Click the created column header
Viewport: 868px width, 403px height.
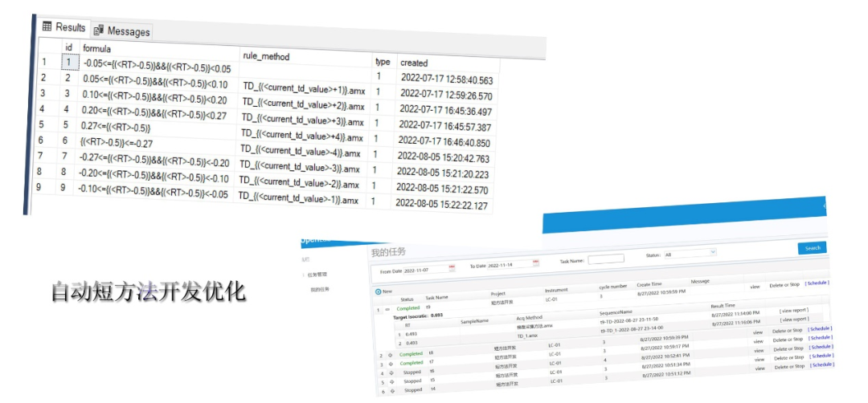tap(414, 63)
